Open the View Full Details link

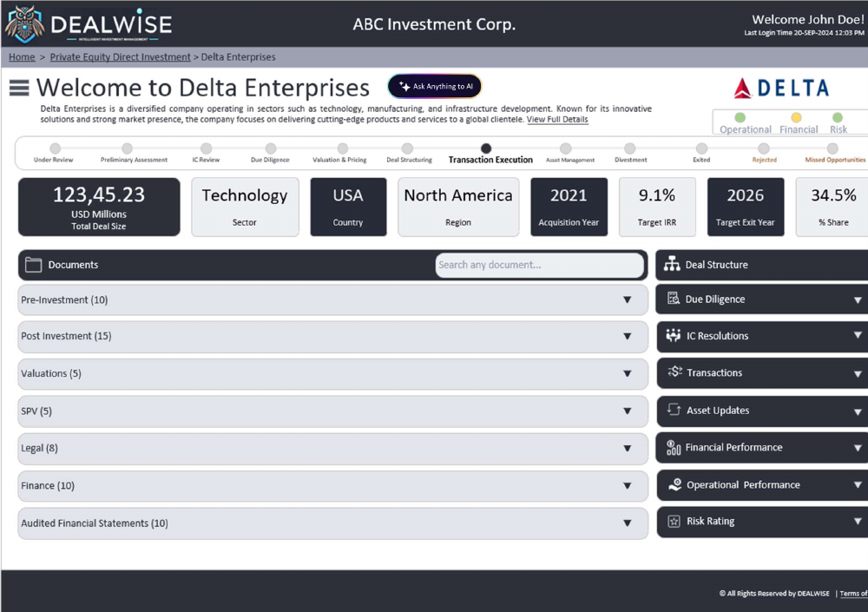(557, 120)
